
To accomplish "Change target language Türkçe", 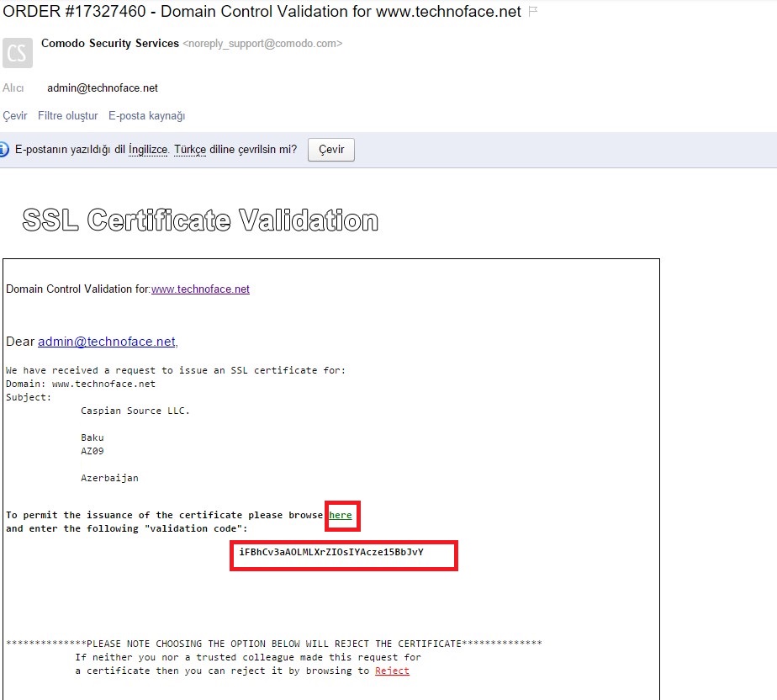I will pyautogui.click(x=190, y=149).
